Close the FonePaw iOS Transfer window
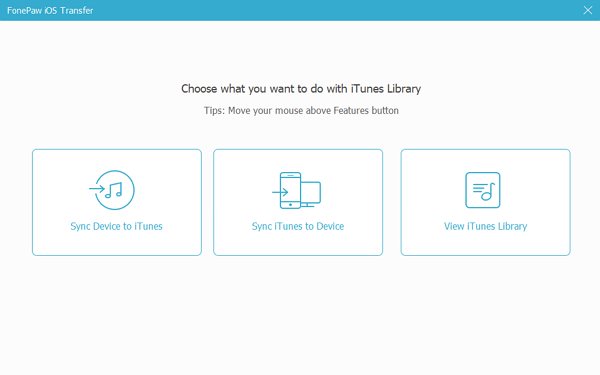 588,10
